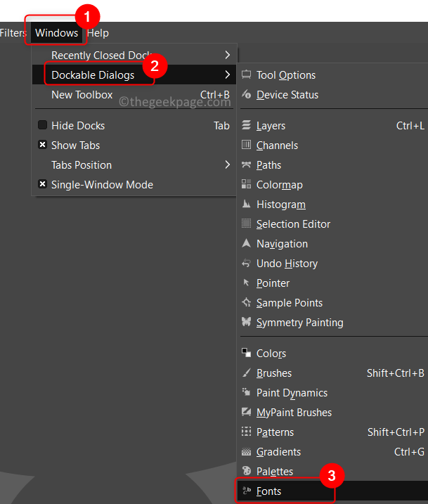Screen dimensions: 428x504
Task: Expand the Dockable Dialogs submenu arrow
Action: (x=228, y=75)
